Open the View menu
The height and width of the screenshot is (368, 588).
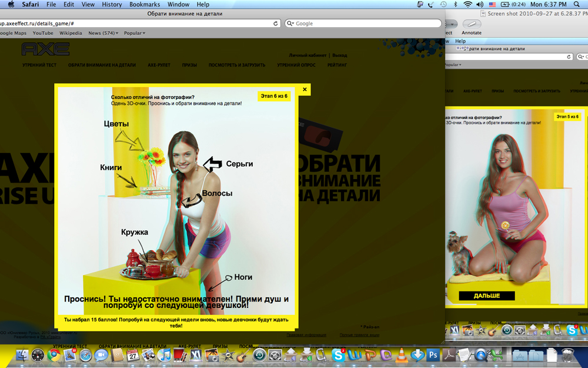coord(88,4)
